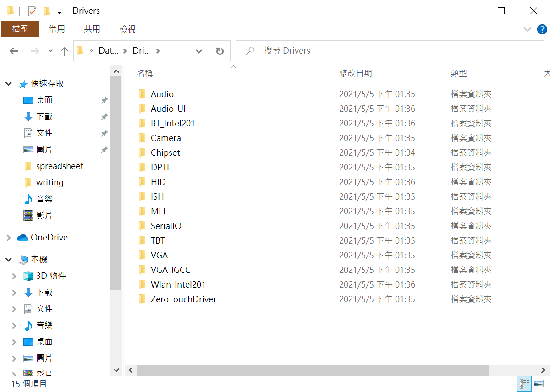Unpin 桌面 from quick access

[104, 100]
